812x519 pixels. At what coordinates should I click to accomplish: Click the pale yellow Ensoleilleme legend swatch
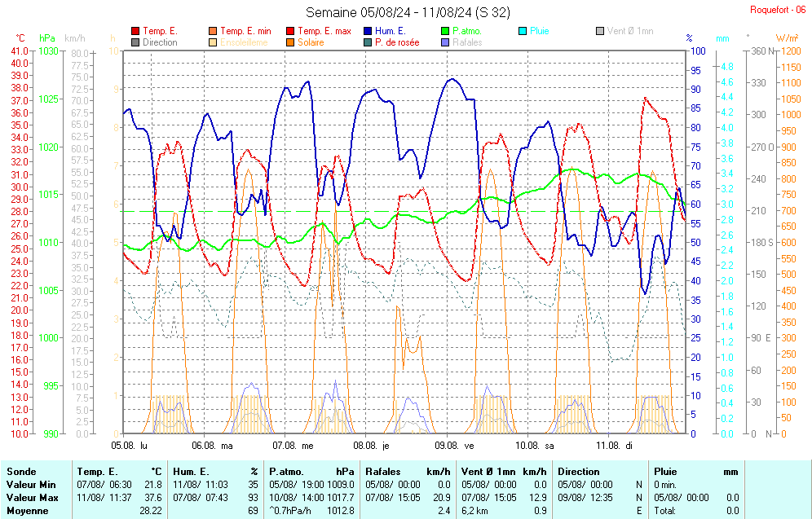[x=213, y=42]
